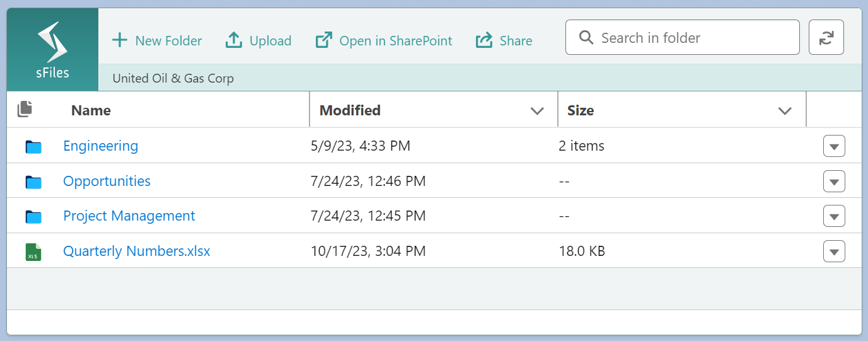Click the date 7/24/23, 12:46 PM
868x341 pixels.
tap(368, 182)
